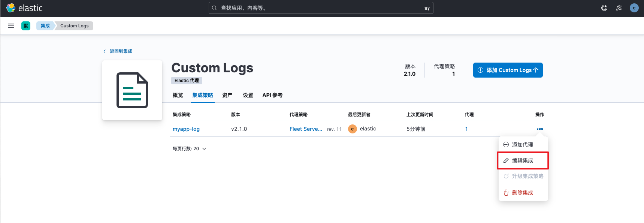Click the elastic user avatar in table

[353, 129]
